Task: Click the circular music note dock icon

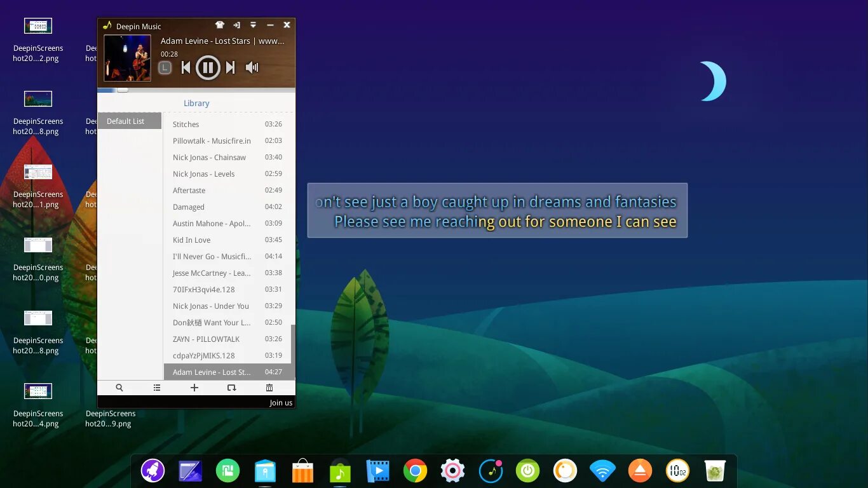Action: click(x=490, y=471)
